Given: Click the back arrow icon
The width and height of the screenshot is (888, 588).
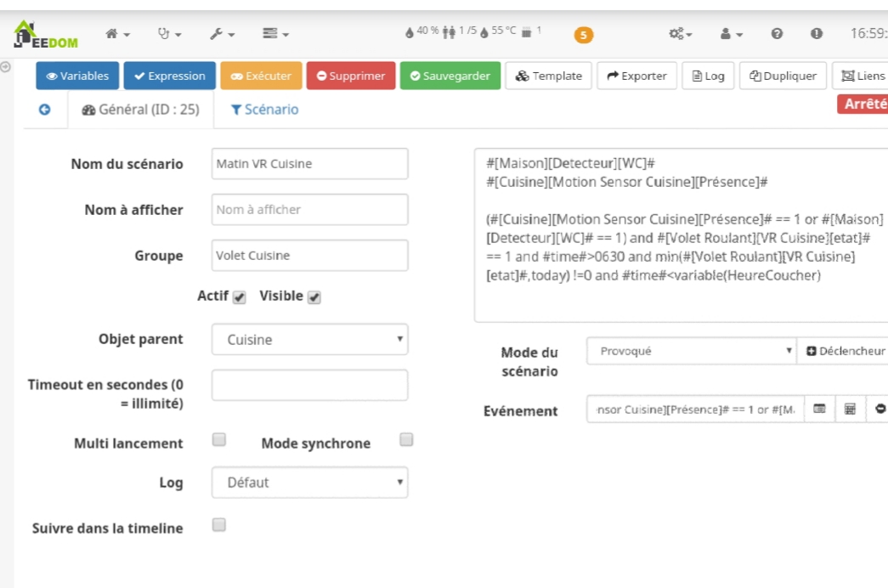Looking at the screenshot, I should pos(45,110).
